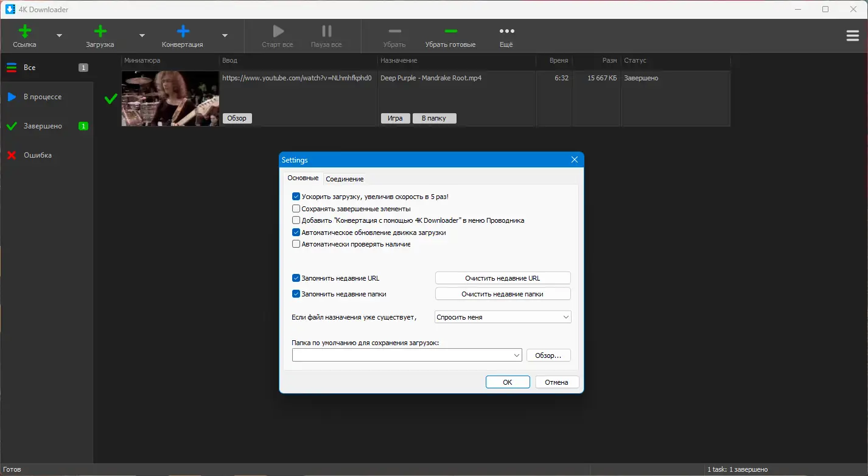Maximize the 4K Downloader window
868x476 pixels.
pos(825,9)
